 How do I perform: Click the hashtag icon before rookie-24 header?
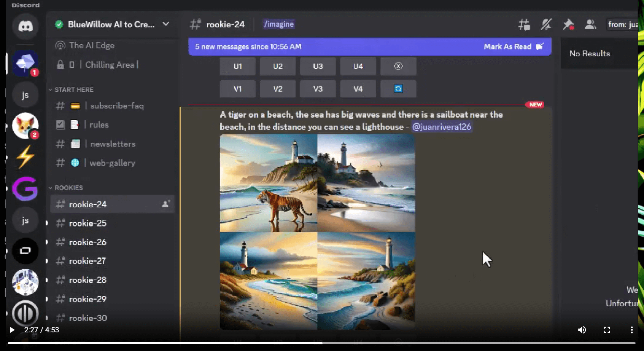pos(196,24)
